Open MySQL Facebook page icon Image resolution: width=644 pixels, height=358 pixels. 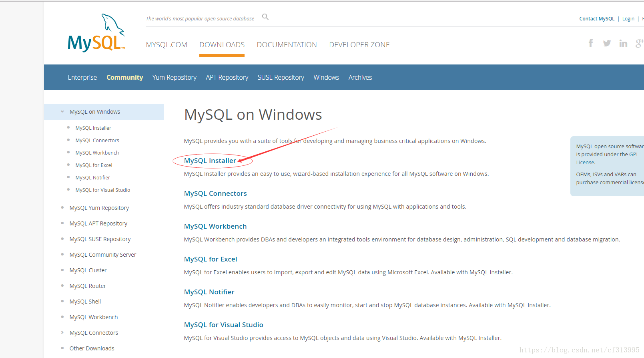(x=591, y=43)
